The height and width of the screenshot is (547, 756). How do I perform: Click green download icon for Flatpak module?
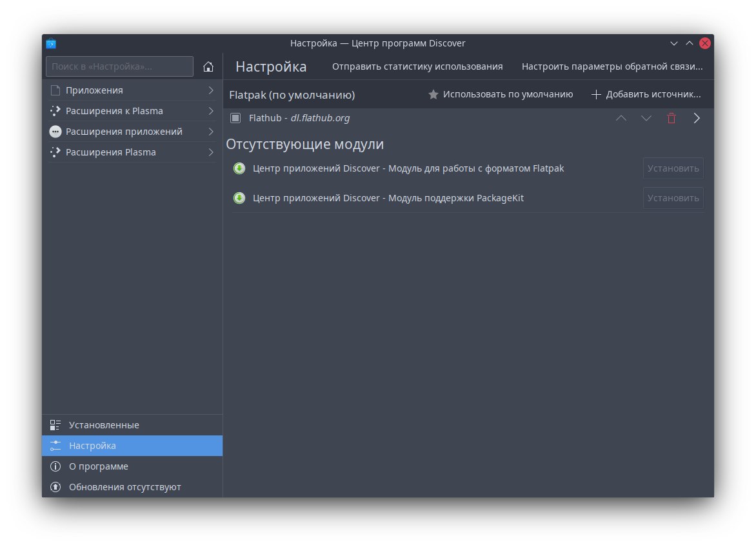point(239,168)
